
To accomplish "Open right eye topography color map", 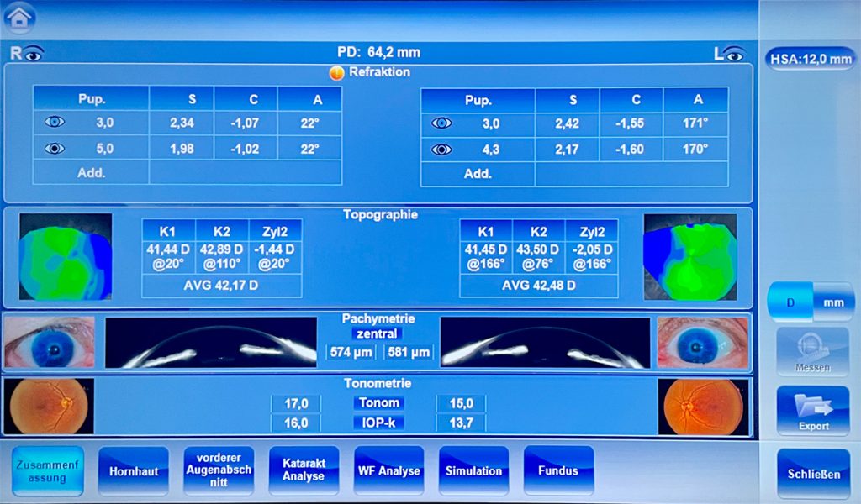I will click(66, 256).
